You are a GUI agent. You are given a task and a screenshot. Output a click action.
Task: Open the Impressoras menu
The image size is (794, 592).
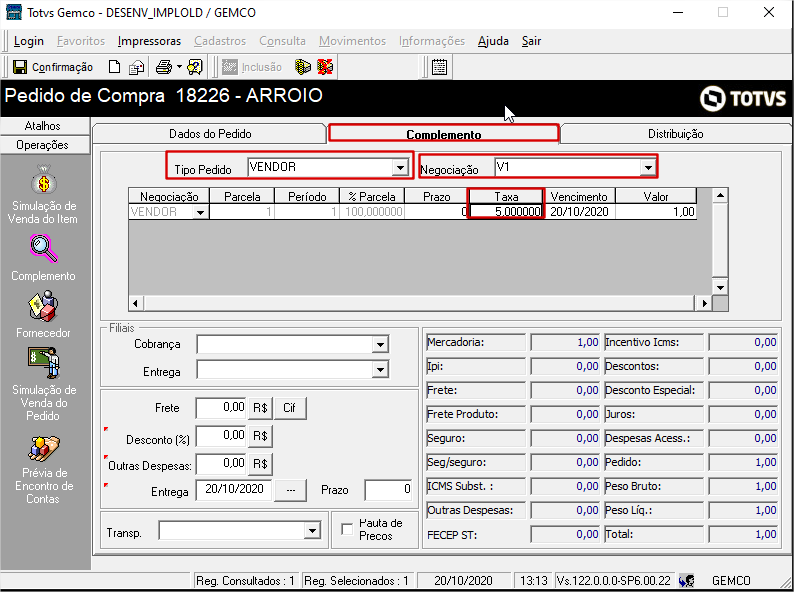[149, 41]
